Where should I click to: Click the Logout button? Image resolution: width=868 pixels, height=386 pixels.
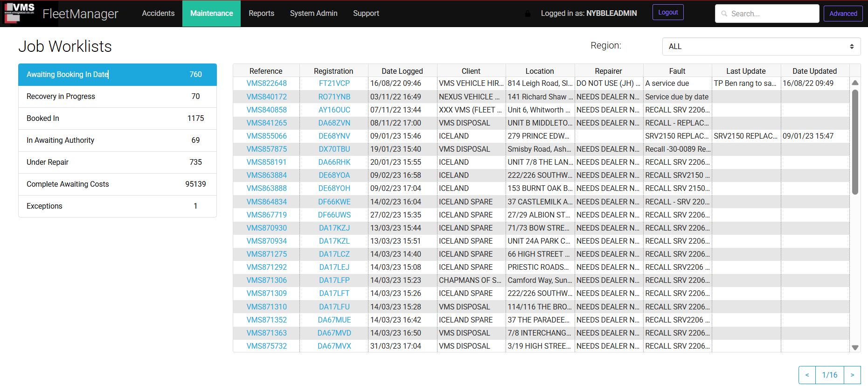tap(667, 13)
